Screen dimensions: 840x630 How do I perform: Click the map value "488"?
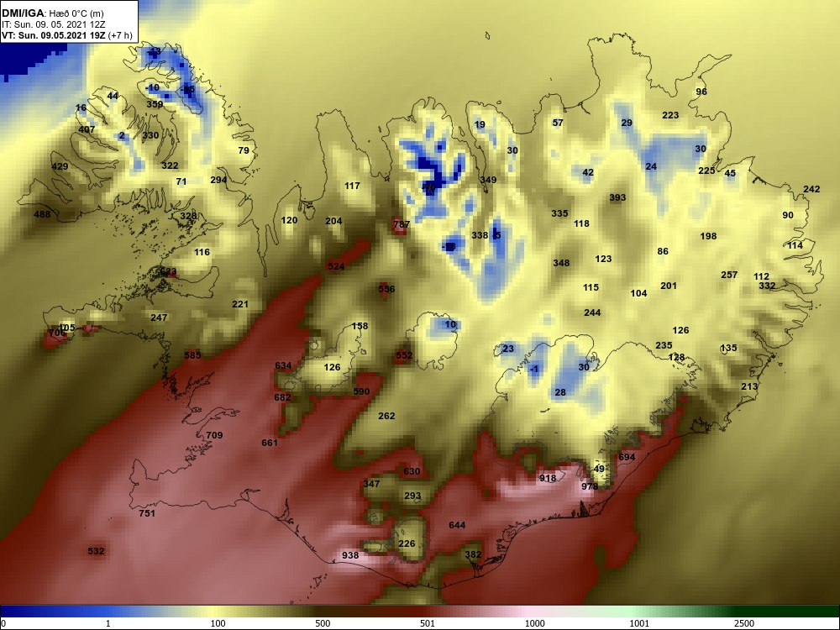[42, 214]
